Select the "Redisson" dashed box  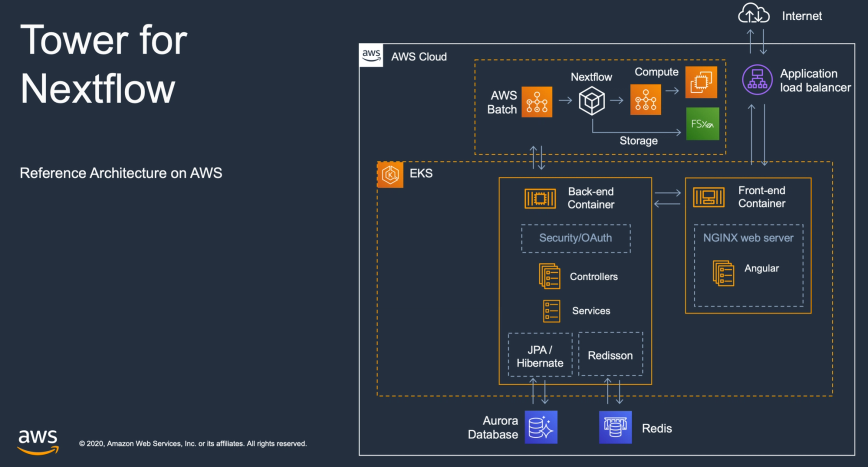click(610, 354)
